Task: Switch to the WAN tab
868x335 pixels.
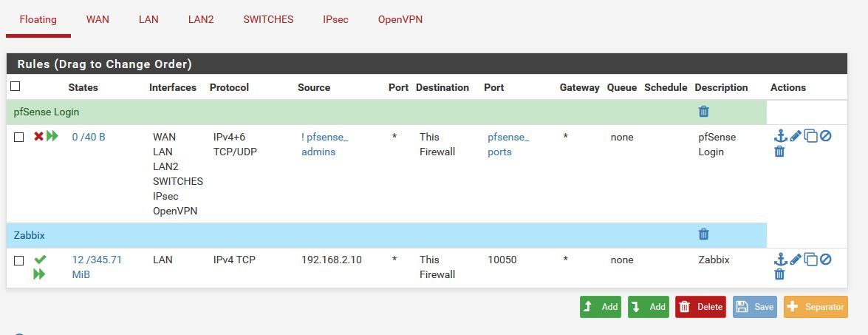Action: pyautogui.click(x=98, y=19)
